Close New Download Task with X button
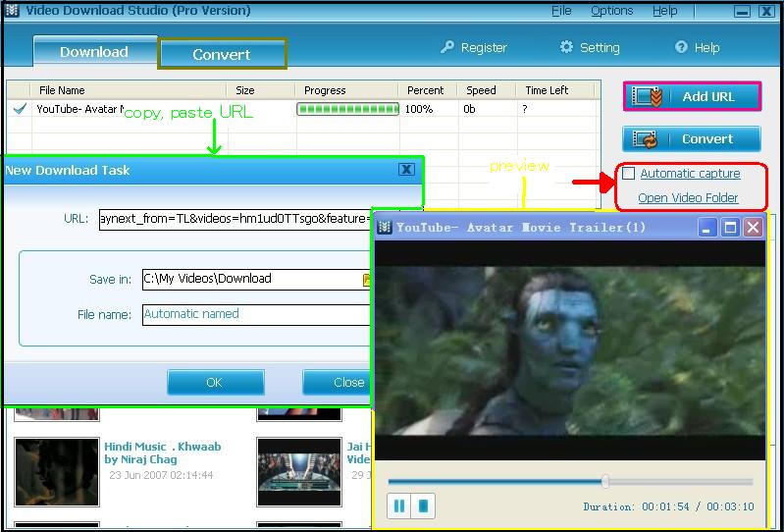Viewport: 784px width, 532px height. [x=406, y=170]
